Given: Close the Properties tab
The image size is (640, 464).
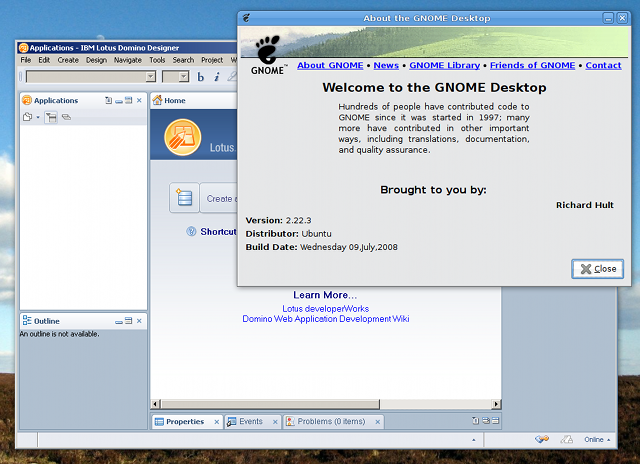Looking at the screenshot, I should pyautogui.click(x=217, y=422).
